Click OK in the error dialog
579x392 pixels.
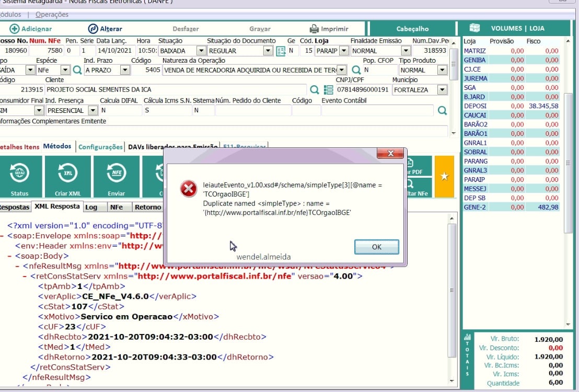[x=376, y=247]
